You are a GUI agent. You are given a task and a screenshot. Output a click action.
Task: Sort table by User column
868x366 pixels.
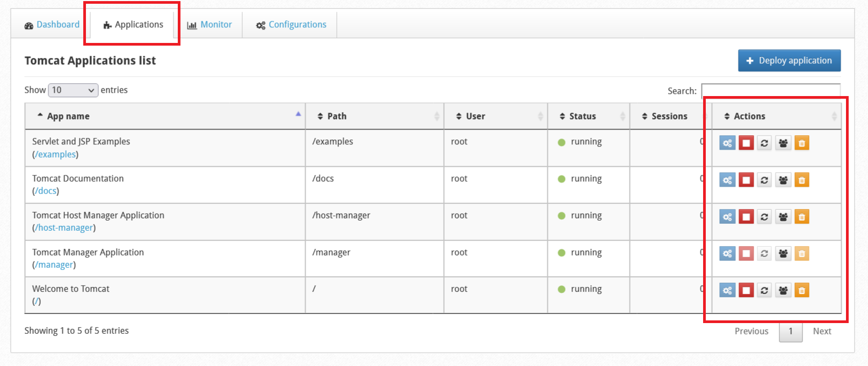[x=496, y=116]
